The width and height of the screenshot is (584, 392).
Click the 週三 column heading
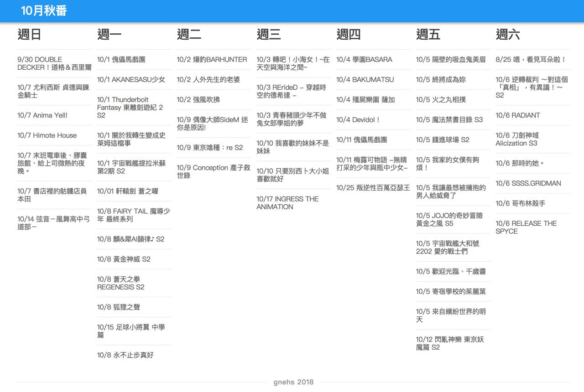click(x=269, y=34)
